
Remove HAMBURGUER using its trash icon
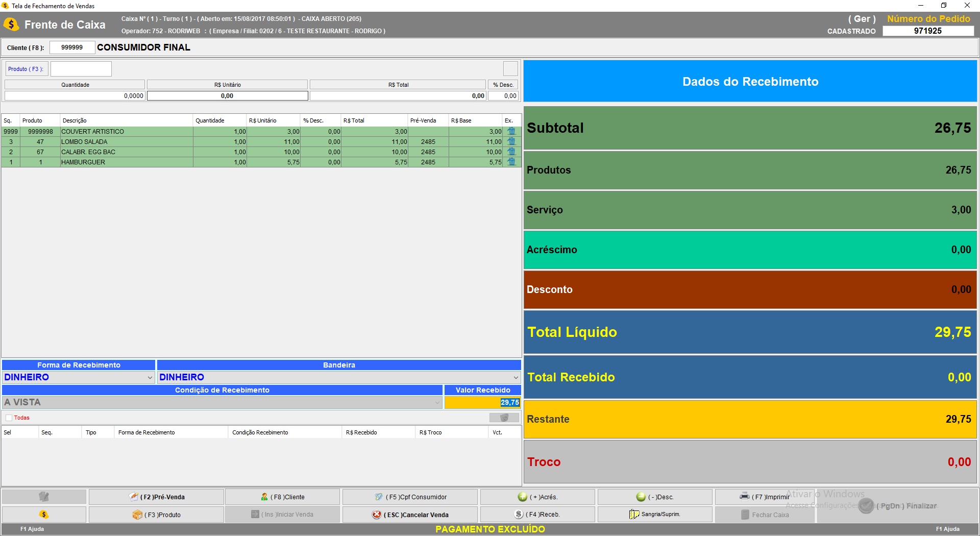coord(511,162)
